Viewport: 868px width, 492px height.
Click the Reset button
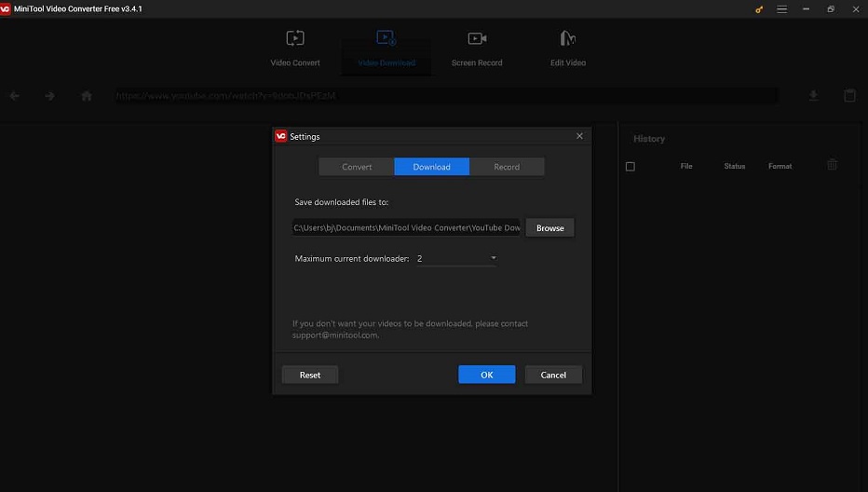(310, 376)
